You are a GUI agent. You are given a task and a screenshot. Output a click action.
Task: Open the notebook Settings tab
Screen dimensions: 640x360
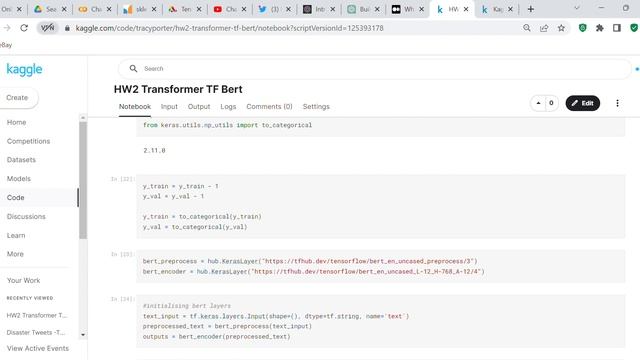(316, 107)
